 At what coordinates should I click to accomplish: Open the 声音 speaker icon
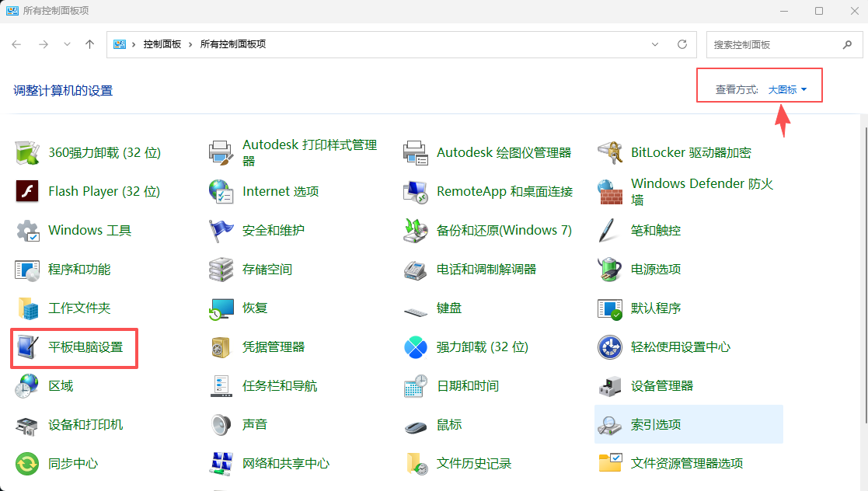click(221, 425)
